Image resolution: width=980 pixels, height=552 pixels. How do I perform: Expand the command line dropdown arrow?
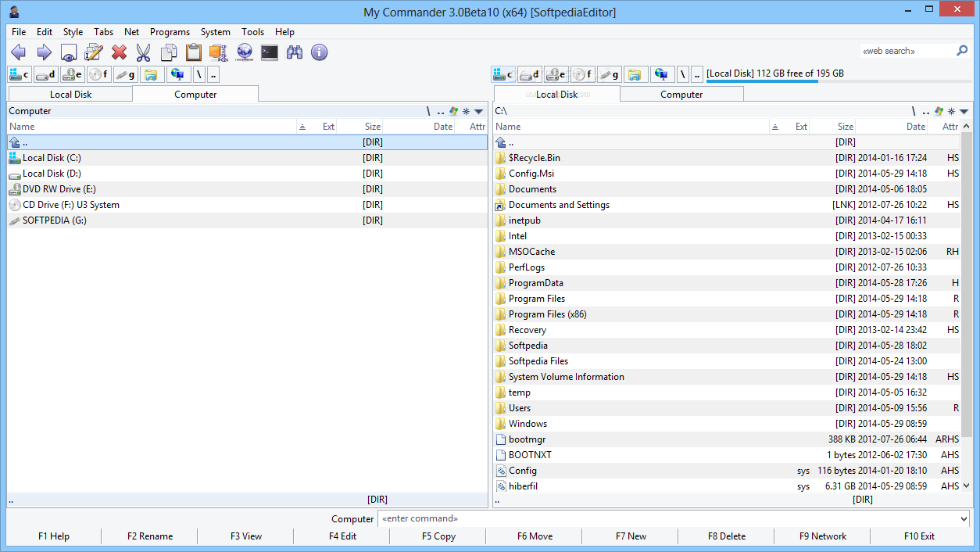pyautogui.click(x=964, y=518)
